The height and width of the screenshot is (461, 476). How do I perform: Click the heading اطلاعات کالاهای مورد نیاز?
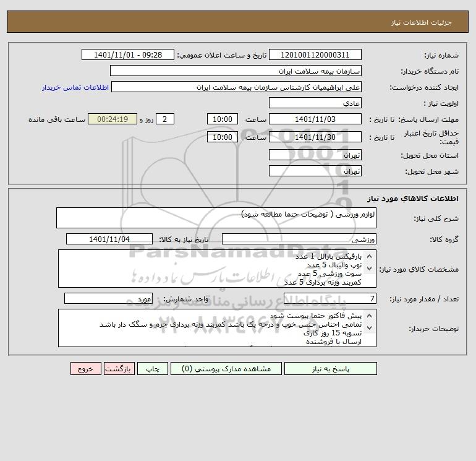pyautogui.click(x=413, y=199)
